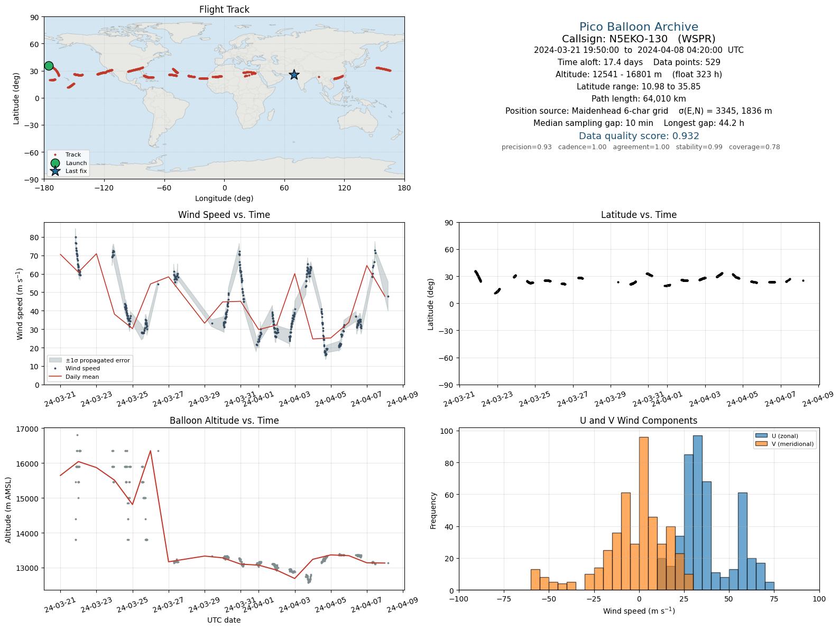Click the Median sampling gap: 10 min line
The image size is (840, 629).
pos(639,123)
